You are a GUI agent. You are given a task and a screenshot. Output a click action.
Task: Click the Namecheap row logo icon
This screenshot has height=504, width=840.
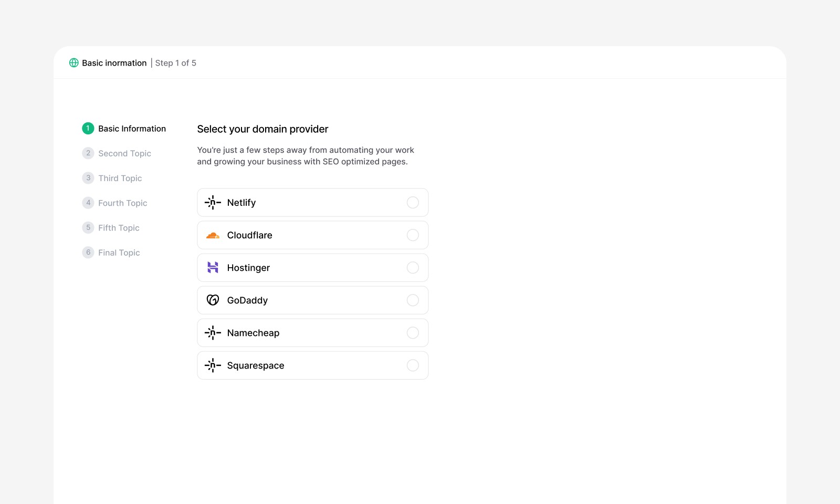coord(213,333)
